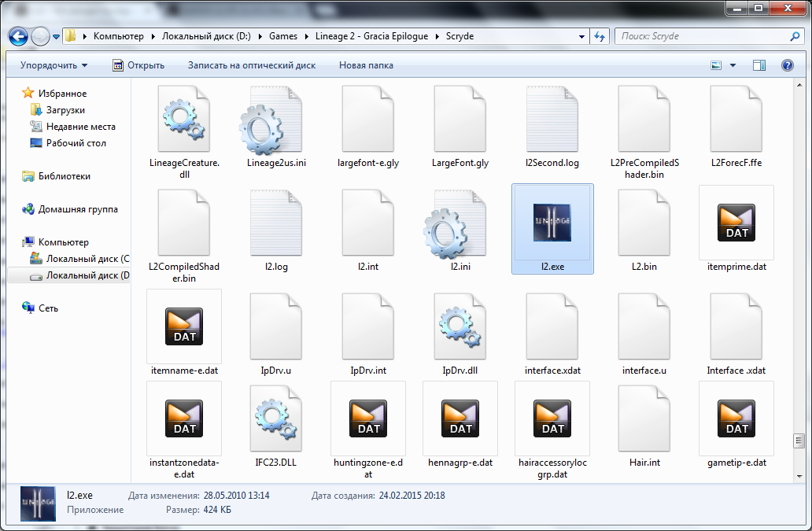812x531 pixels.
Task: Open address bar history dropdown
Action: coord(581,36)
